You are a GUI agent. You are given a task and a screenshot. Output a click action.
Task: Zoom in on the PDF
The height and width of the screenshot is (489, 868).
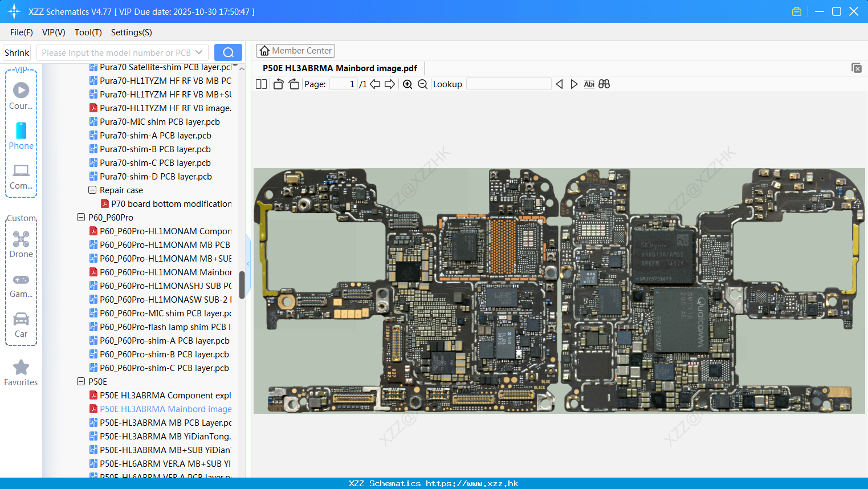pyautogui.click(x=407, y=84)
